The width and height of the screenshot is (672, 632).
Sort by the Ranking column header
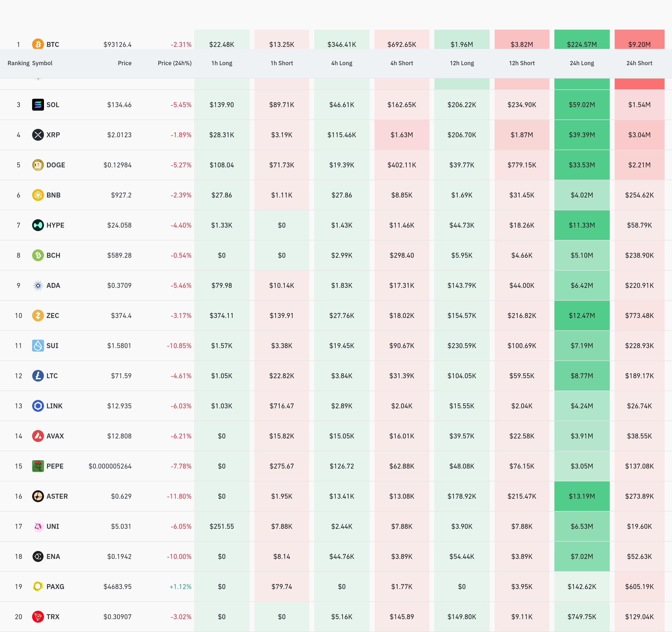point(18,63)
